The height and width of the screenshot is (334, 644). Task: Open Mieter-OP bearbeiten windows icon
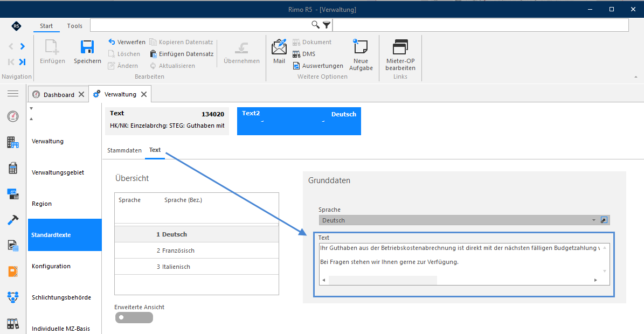pos(400,47)
